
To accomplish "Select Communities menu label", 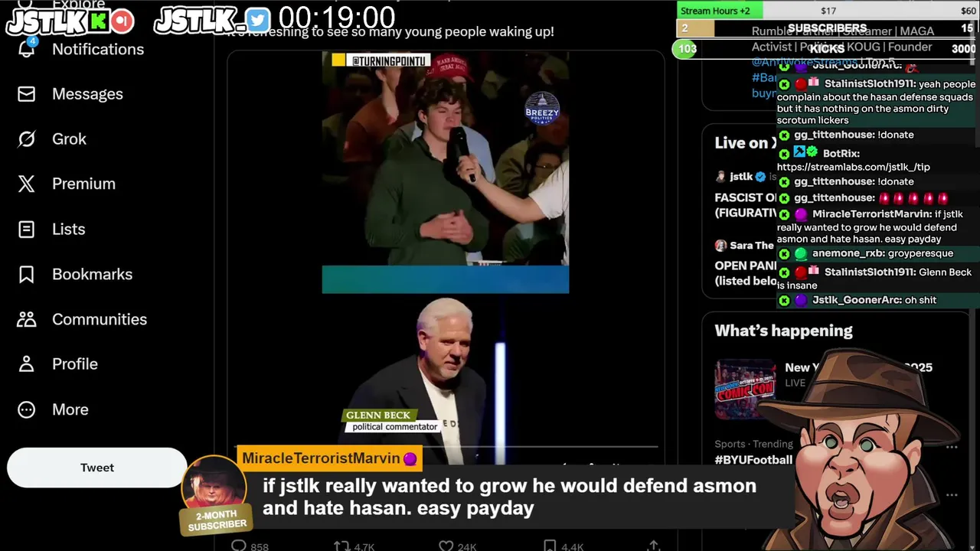I will (100, 319).
